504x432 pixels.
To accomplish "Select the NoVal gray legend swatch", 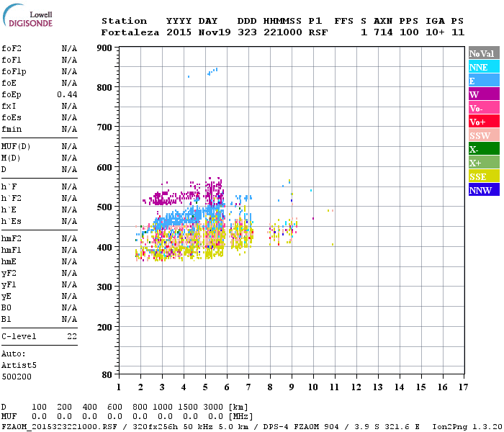I will click(484, 53).
